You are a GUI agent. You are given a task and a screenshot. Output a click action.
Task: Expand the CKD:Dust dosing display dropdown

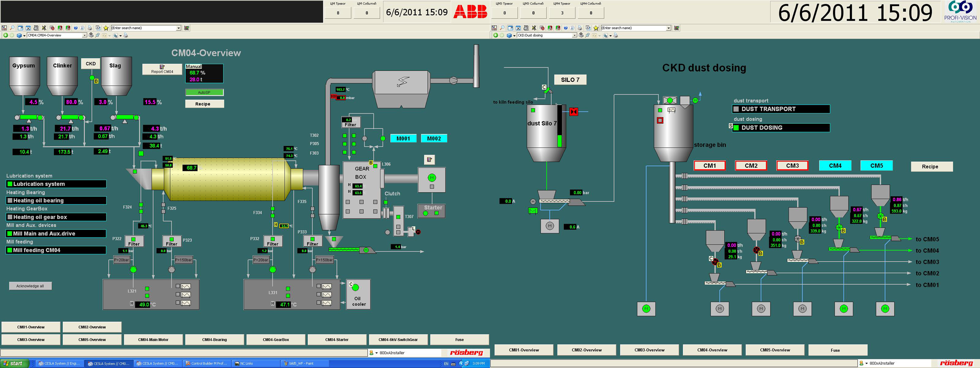tap(574, 36)
